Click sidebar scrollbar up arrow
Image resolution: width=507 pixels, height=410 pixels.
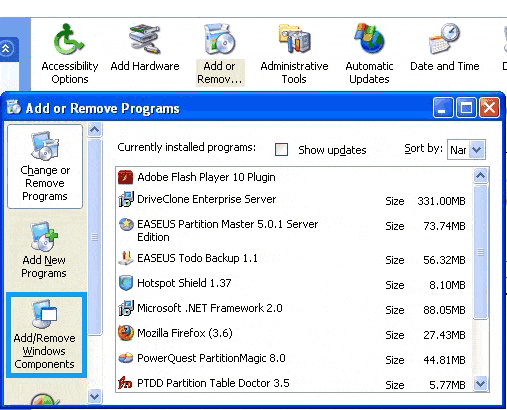pyautogui.click(x=95, y=129)
